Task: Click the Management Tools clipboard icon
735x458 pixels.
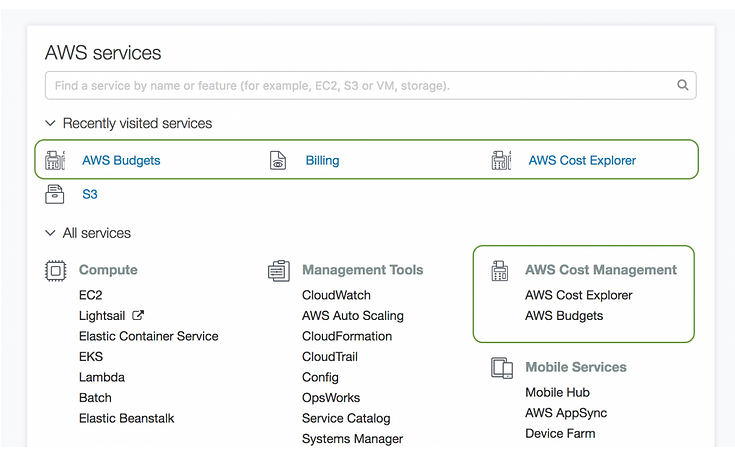Action: (278, 270)
